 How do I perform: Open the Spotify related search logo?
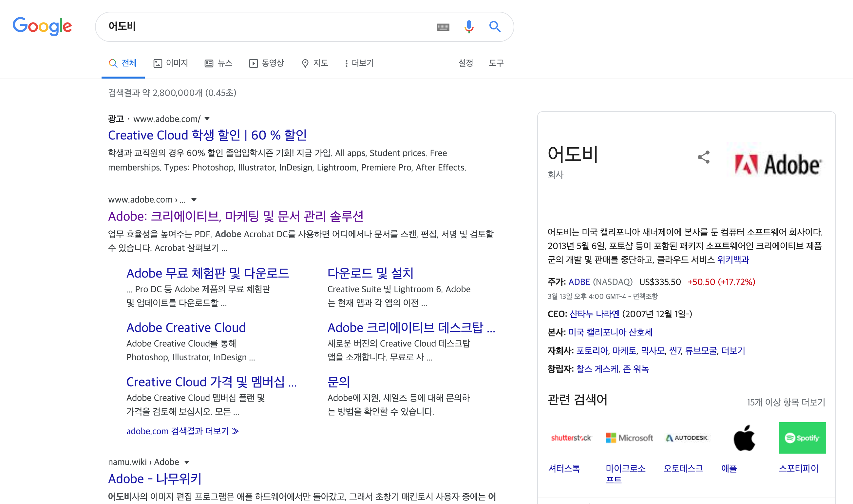802,438
